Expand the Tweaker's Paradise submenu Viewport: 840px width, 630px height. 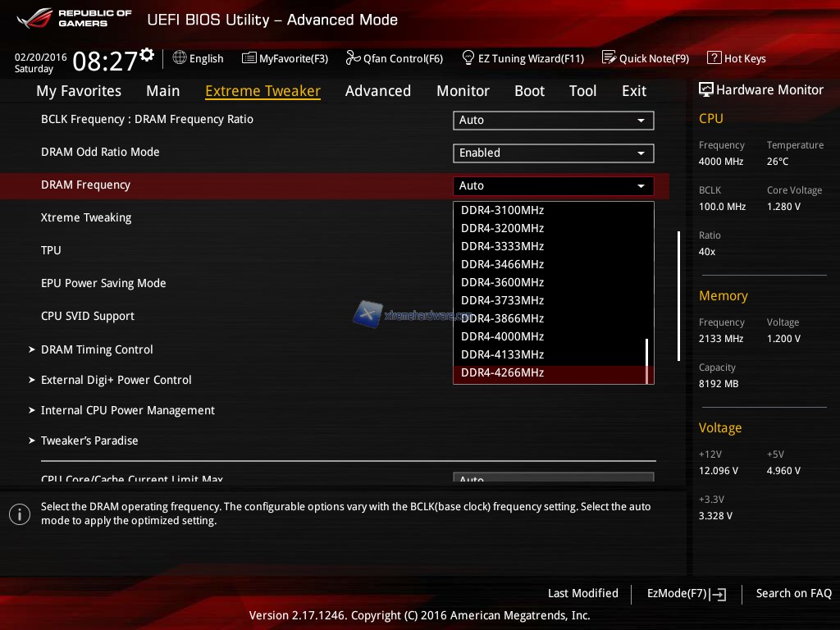(x=89, y=441)
